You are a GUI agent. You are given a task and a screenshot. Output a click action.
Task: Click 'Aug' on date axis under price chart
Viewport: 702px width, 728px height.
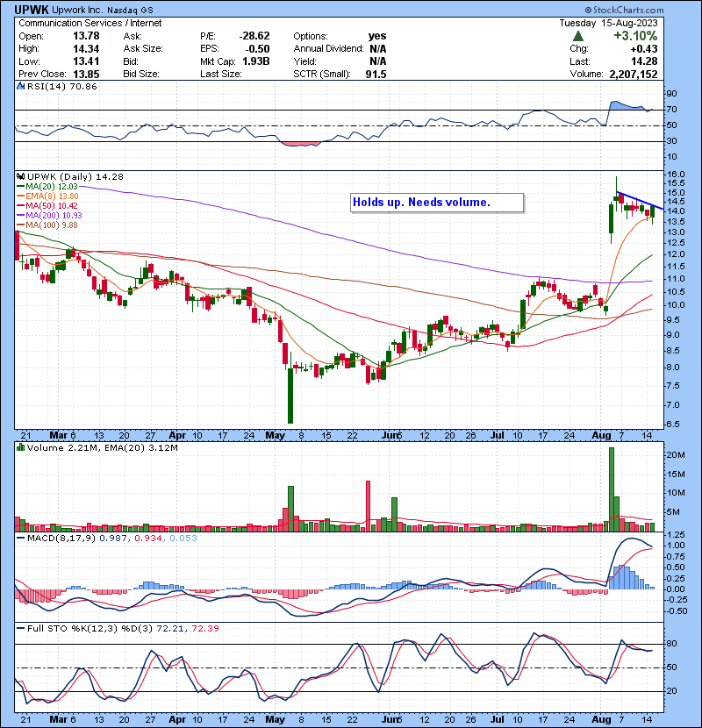(601, 436)
